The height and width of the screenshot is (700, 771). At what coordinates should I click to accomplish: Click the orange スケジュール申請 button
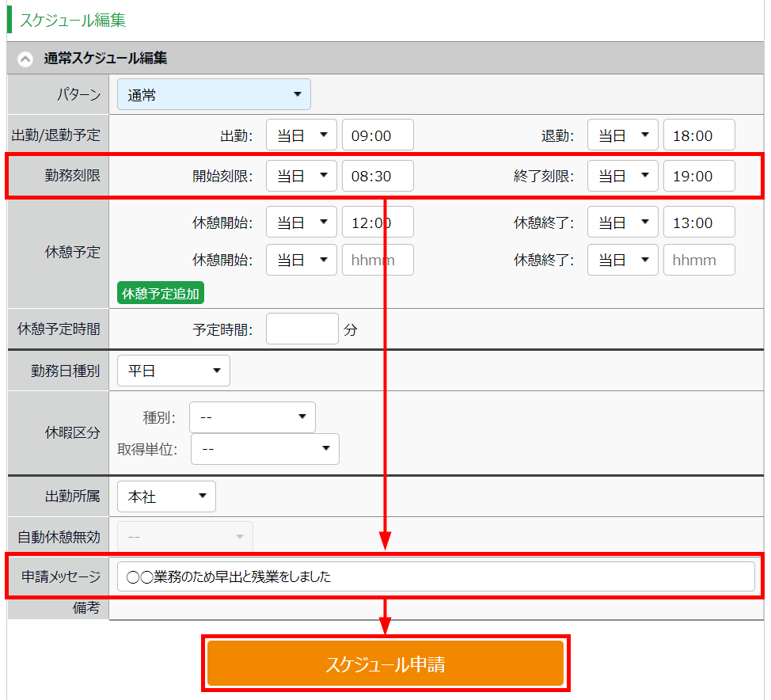click(x=385, y=663)
